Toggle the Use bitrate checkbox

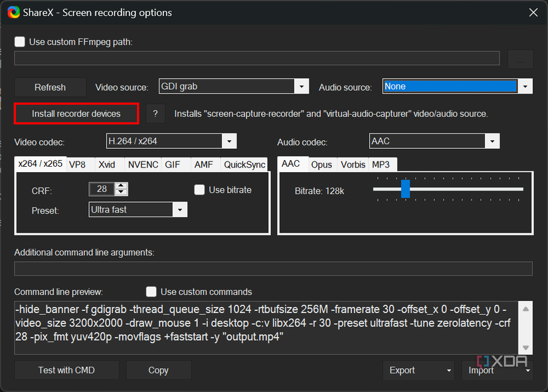[x=199, y=190]
